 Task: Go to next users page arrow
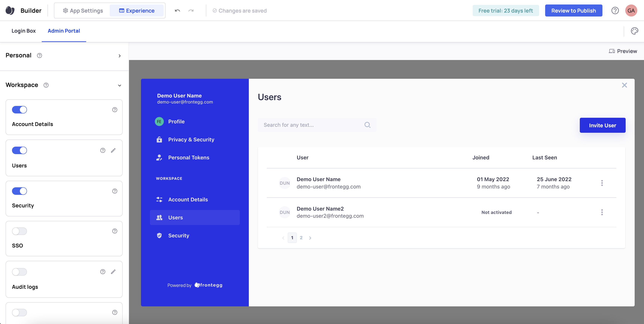tap(310, 238)
